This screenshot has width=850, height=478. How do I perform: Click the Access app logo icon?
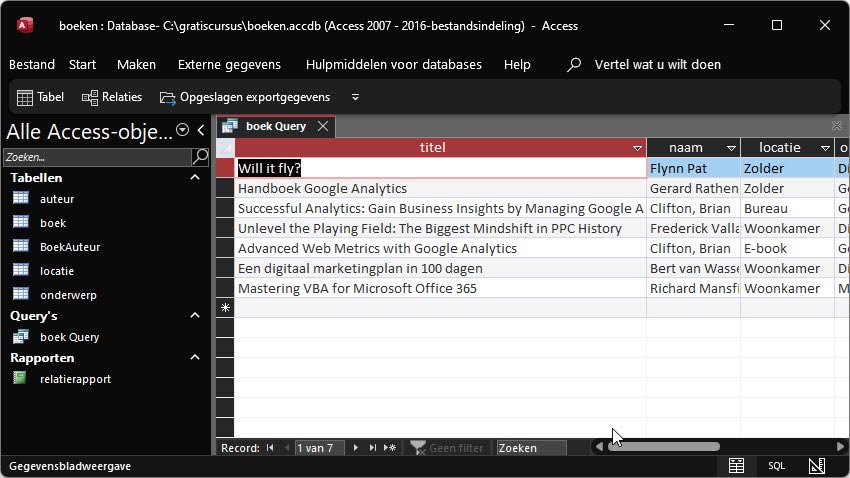(25, 25)
